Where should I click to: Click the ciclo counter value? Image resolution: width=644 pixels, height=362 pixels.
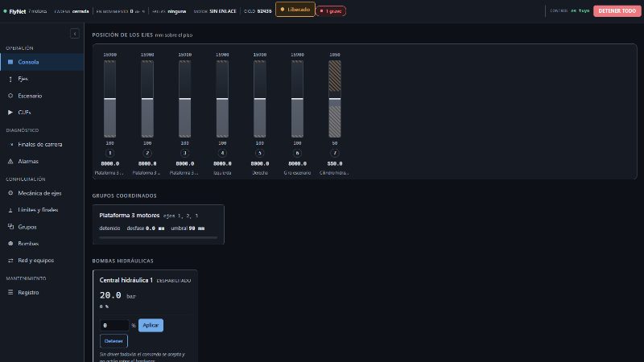coord(264,11)
